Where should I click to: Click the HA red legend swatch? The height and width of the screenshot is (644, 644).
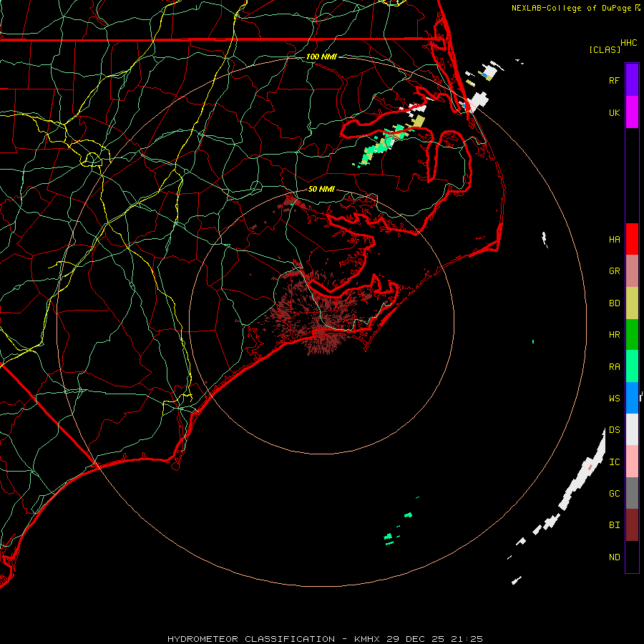pyautogui.click(x=632, y=239)
